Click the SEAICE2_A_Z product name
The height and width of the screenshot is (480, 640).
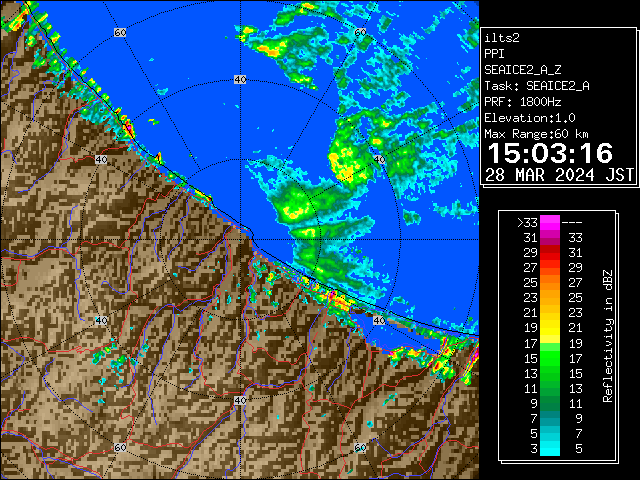[522, 70]
